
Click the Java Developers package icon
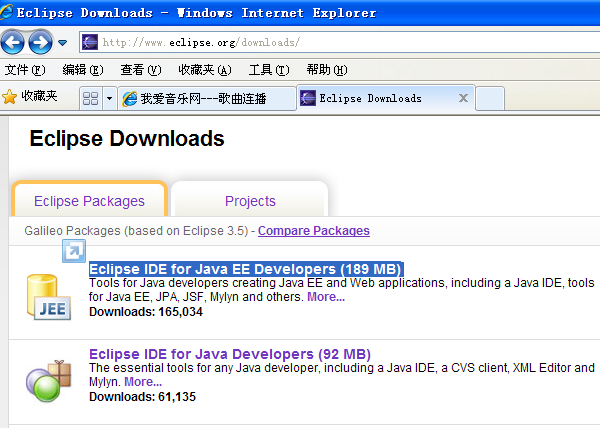[x=49, y=381]
